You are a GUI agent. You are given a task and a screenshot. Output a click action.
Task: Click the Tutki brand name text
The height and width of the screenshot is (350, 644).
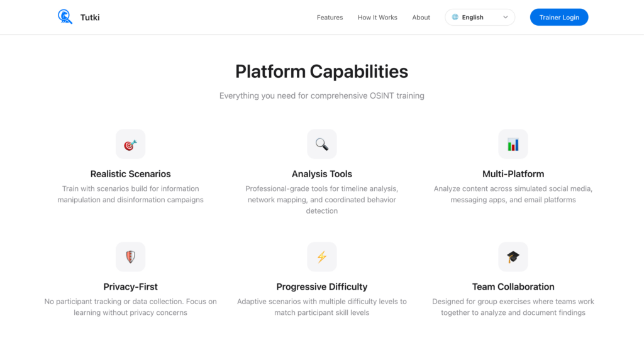tap(90, 18)
